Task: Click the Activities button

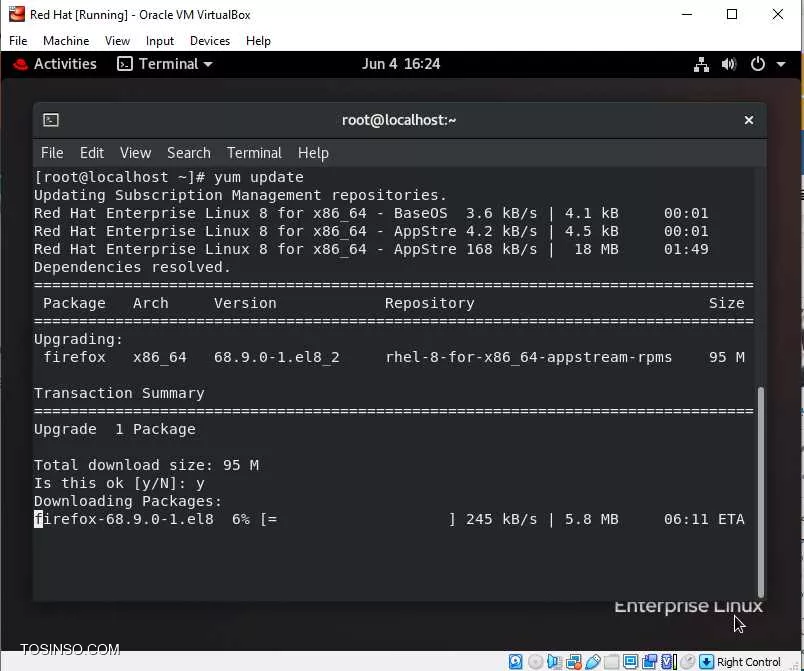Action: click(65, 64)
